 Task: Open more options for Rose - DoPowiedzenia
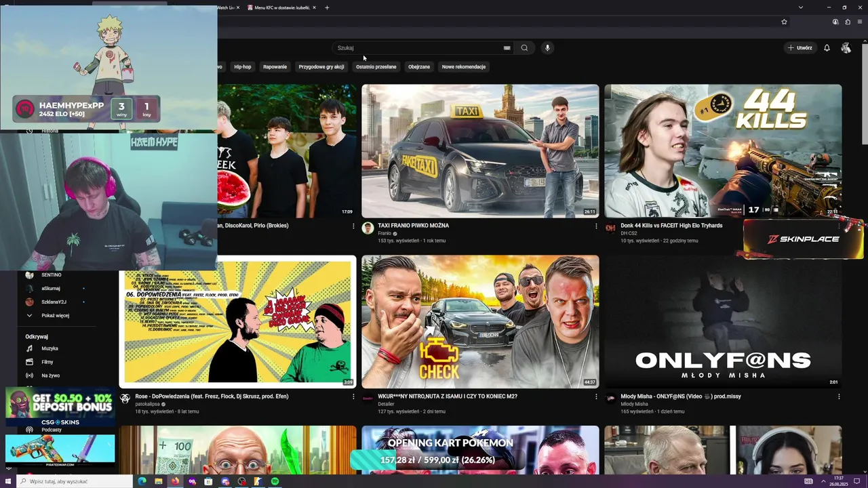point(353,396)
